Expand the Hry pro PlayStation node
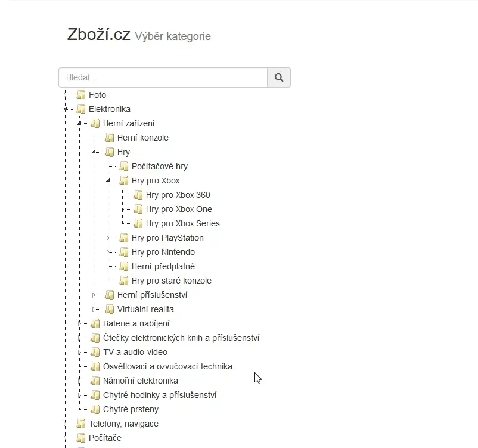This screenshot has height=448, width=478. point(108,238)
